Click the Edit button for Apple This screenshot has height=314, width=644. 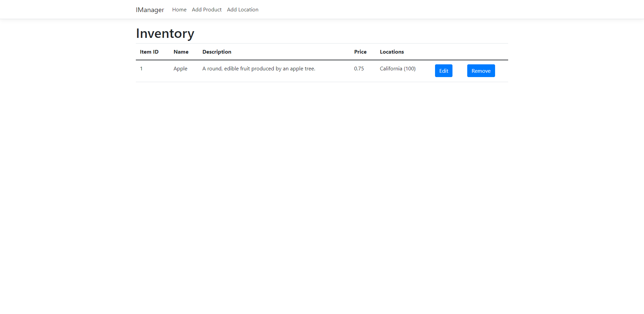click(x=443, y=71)
